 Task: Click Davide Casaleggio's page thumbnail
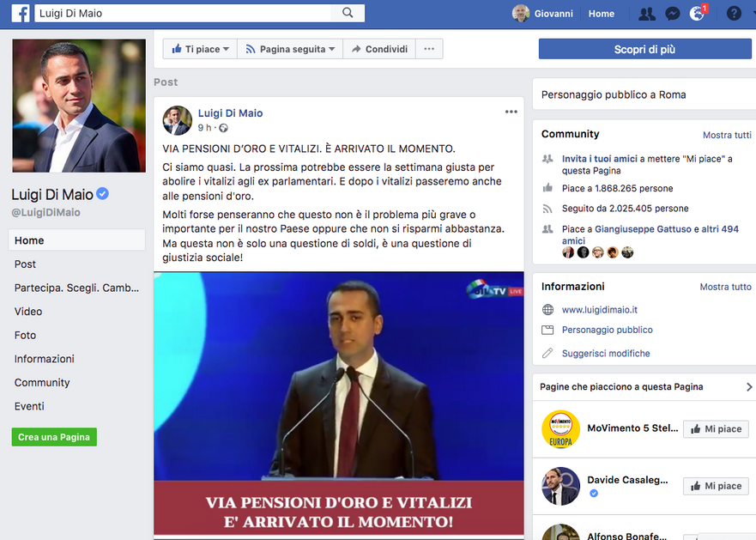(560, 486)
